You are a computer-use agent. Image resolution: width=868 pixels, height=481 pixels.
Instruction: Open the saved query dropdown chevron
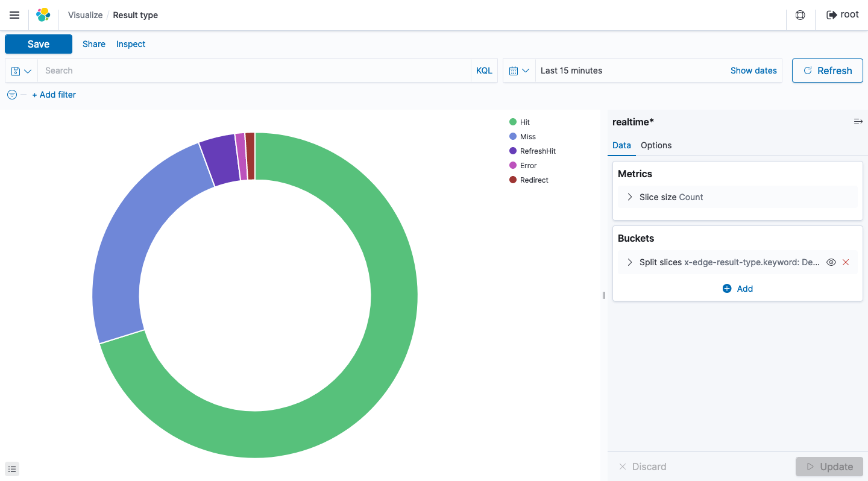pos(28,71)
